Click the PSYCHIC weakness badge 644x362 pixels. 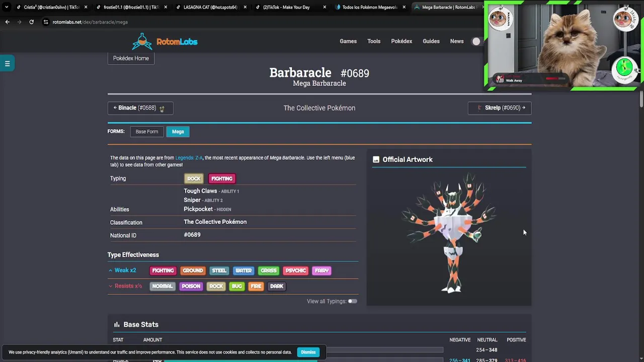click(x=296, y=270)
